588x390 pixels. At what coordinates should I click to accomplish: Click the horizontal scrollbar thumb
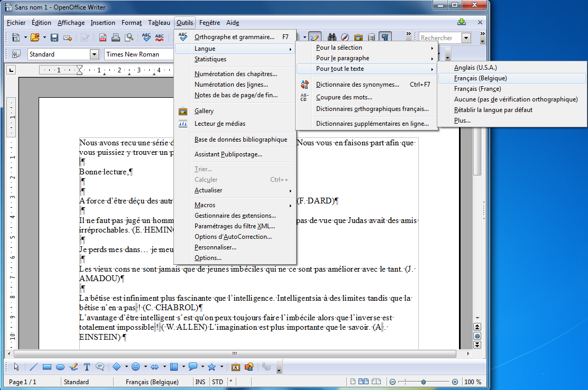(x=235, y=354)
